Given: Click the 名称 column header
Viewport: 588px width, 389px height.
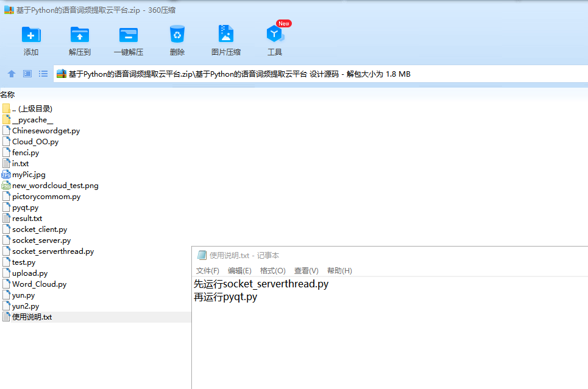Looking at the screenshot, I should pyautogui.click(x=7, y=95).
